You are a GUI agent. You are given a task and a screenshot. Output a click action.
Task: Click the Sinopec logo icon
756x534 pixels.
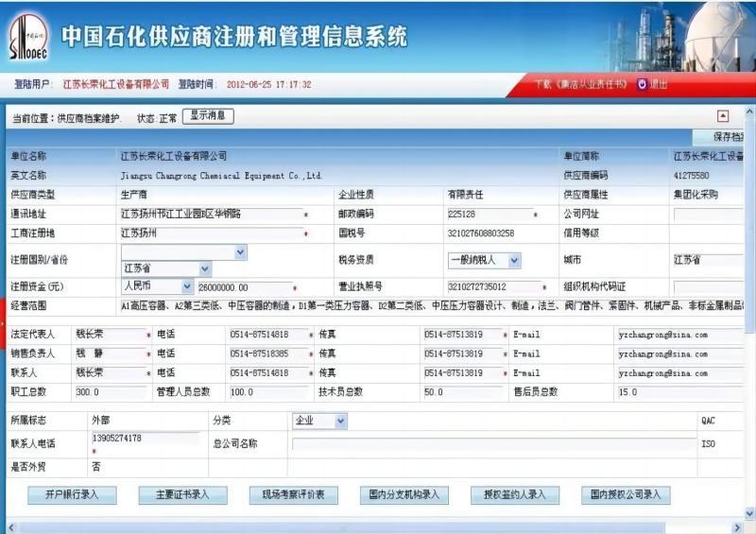(28, 37)
